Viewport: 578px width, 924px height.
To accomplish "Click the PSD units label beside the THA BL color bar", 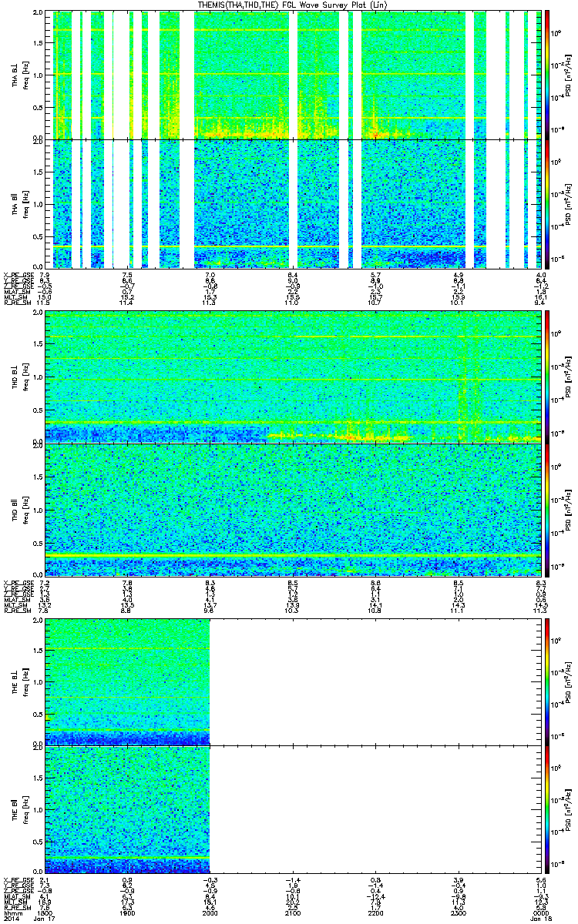I will (x=569, y=75).
